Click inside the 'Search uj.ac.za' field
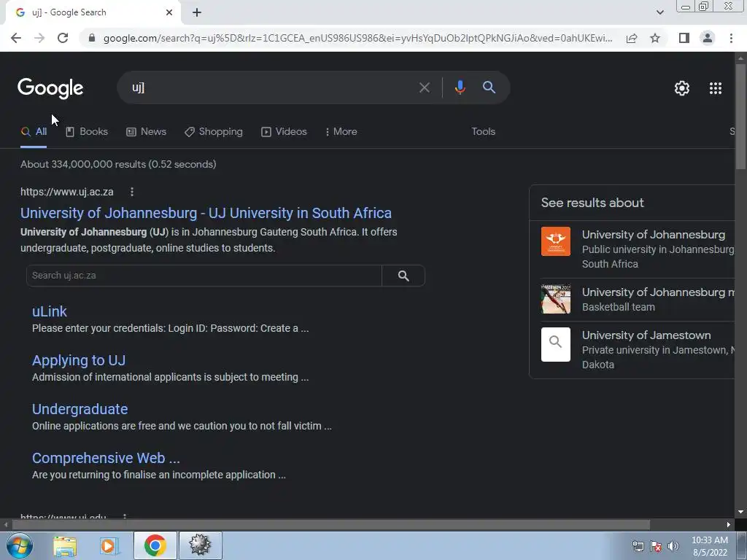This screenshot has width=747, height=560. [204, 276]
